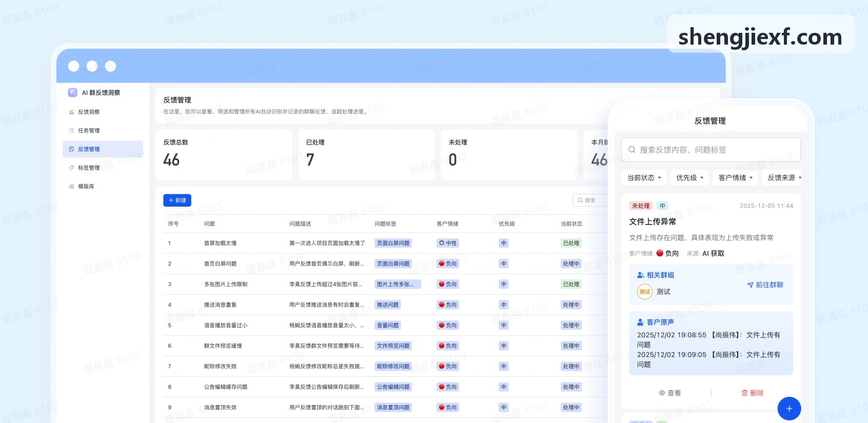The width and height of the screenshot is (868, 423).
Task: Click the 已处理 status in row 3
Action: pyautogui.click(x=571, y=285)
